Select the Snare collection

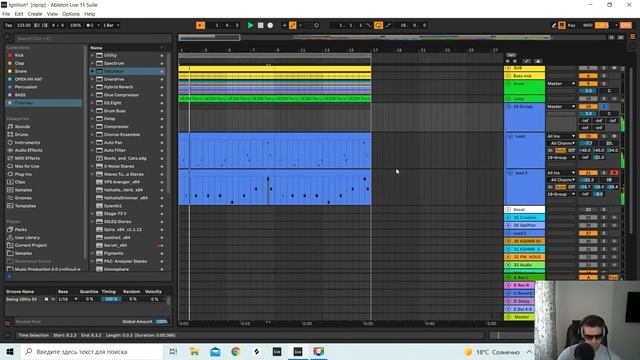20,71
